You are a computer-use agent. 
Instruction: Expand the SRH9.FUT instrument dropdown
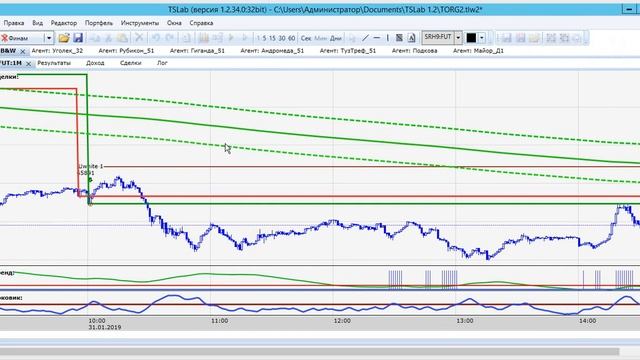tap(458, 38)
